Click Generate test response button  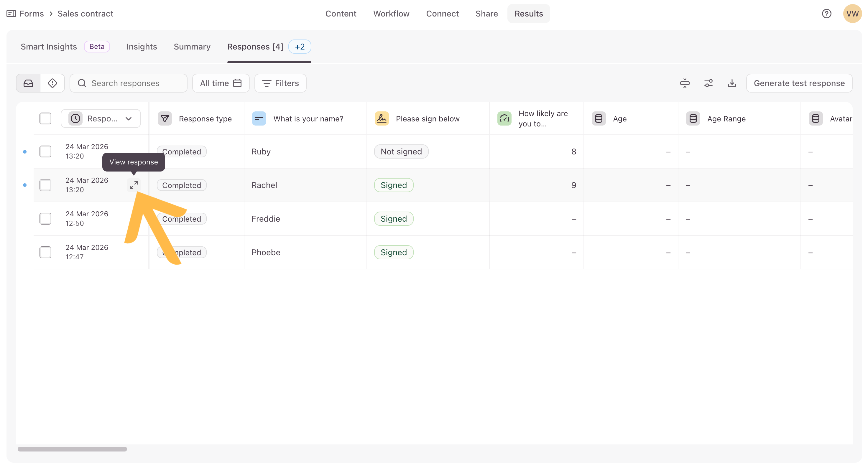[x=799, y=83]
